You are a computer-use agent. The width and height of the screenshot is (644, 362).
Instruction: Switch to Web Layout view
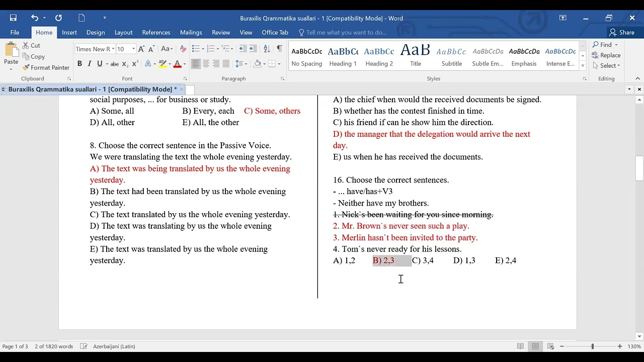tap(550, 346)
